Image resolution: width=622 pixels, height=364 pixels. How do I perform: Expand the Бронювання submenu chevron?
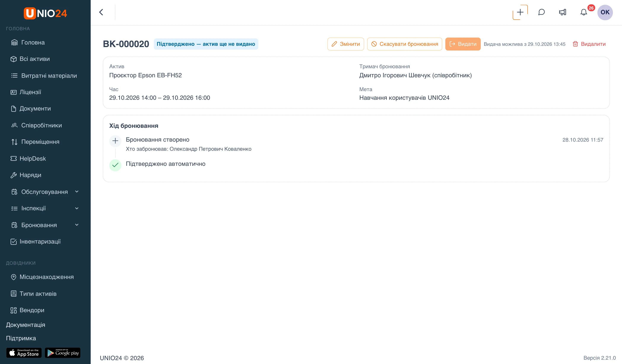[x=77, y=225]
